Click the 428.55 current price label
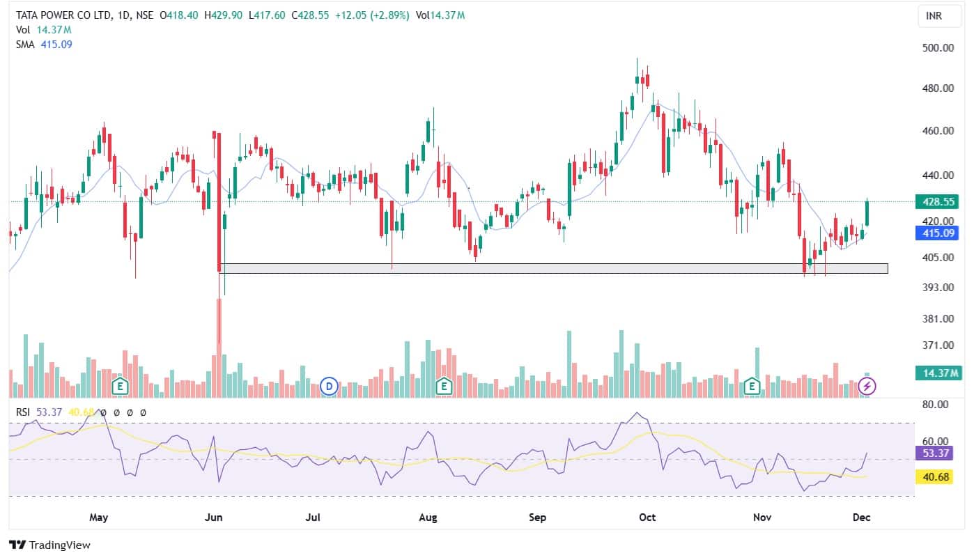 938,202
